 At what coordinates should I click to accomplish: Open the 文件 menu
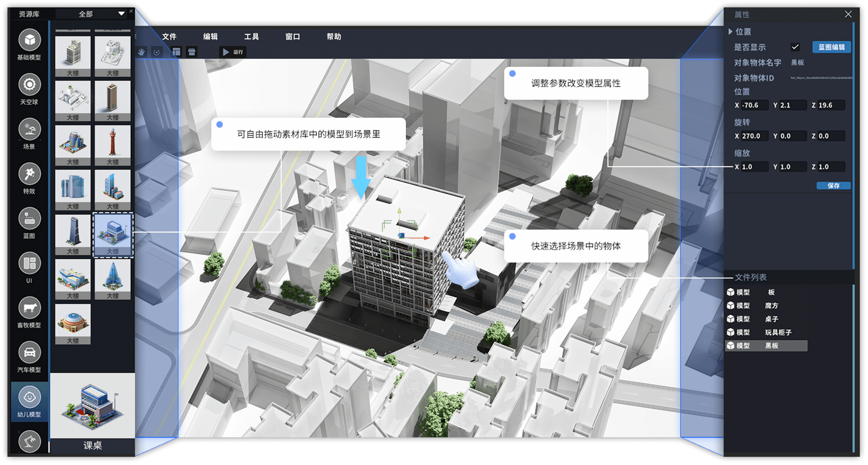point(169,37)
